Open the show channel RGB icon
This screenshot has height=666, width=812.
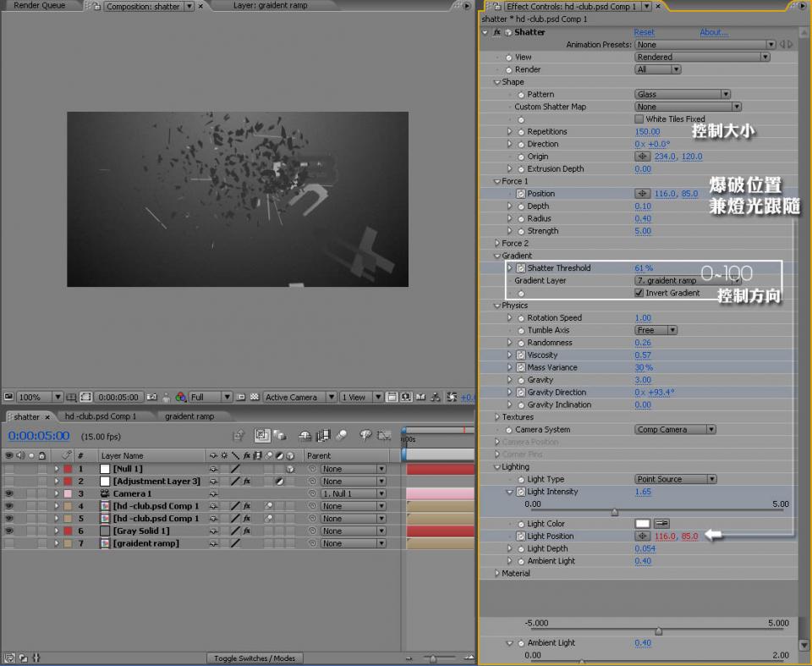coord(179,397)
